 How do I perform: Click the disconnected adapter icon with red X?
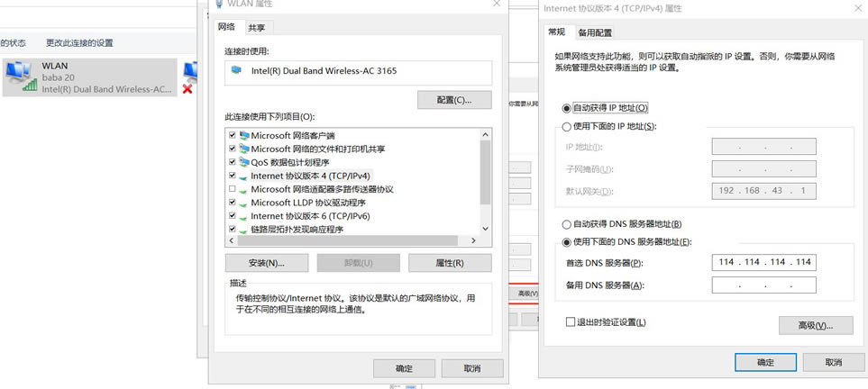coord(189,77)
